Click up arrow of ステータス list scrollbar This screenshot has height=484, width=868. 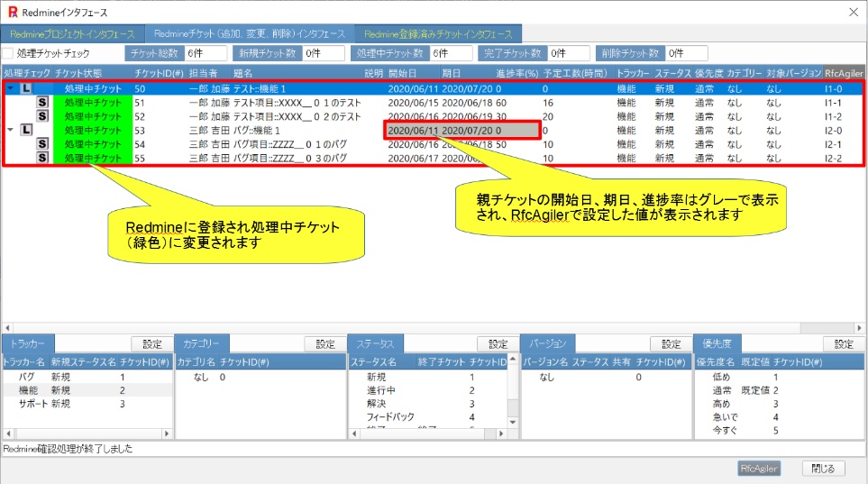point(513,360)
